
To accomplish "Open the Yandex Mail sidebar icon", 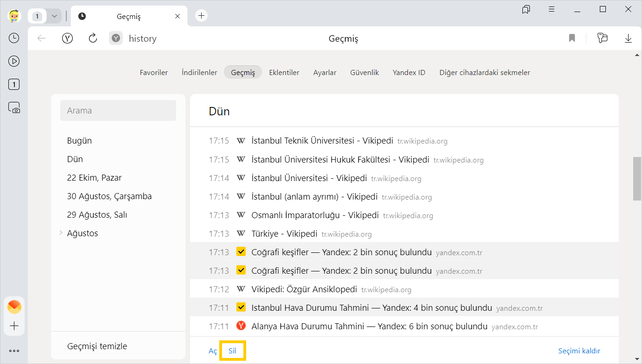I will 14,307.
